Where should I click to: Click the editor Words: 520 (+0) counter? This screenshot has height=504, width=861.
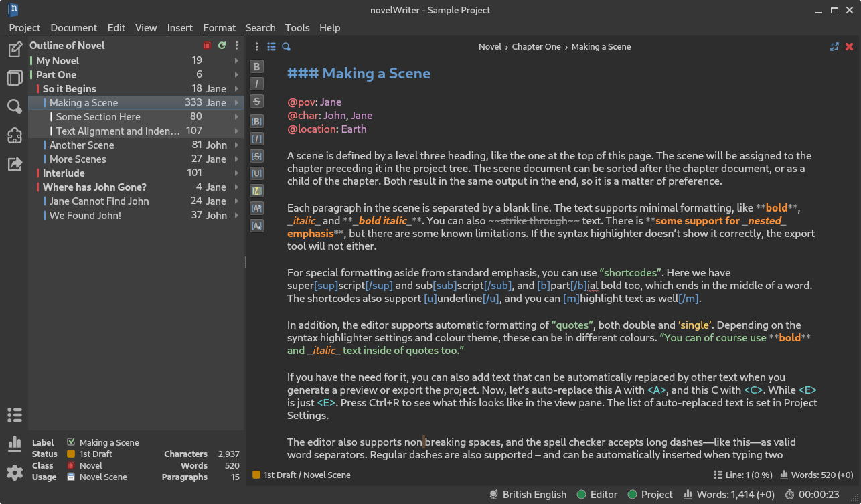816,475
